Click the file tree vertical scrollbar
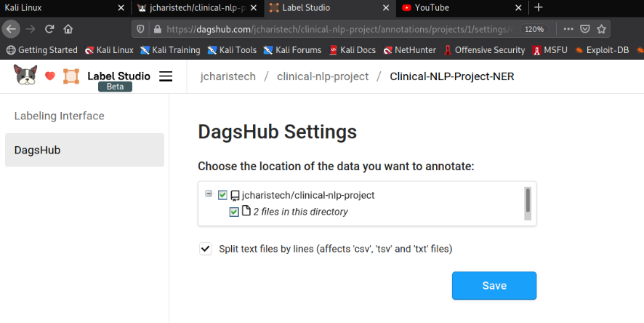644x323 pixels. point(528,204)
